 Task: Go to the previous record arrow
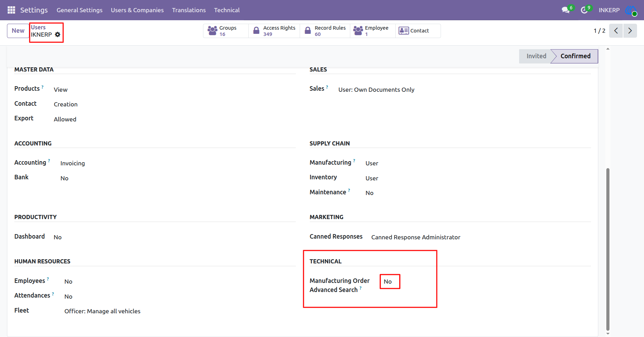click(x=616, y=31)
